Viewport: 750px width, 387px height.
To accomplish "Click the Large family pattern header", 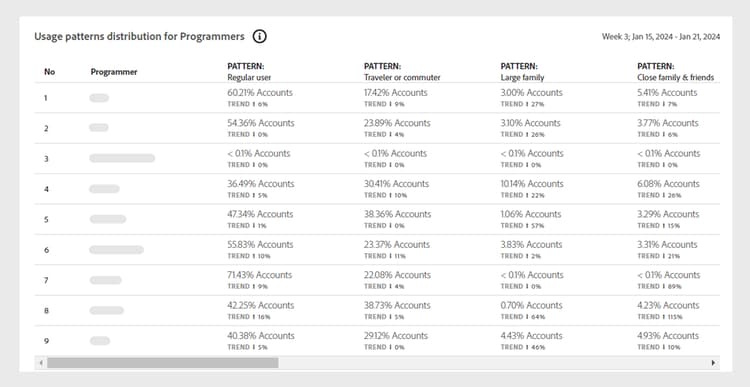I will (x=522, y=72).
